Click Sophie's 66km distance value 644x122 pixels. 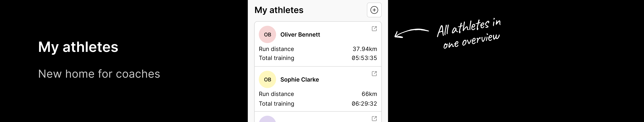click(369, 94)
